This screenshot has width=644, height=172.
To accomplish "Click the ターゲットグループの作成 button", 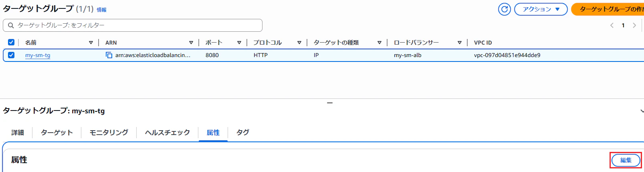I will pyautogui.click(x=608, y=9).
